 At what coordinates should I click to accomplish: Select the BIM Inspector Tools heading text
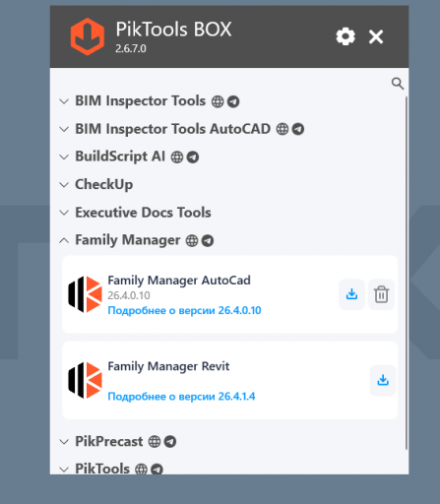point(141,100)
